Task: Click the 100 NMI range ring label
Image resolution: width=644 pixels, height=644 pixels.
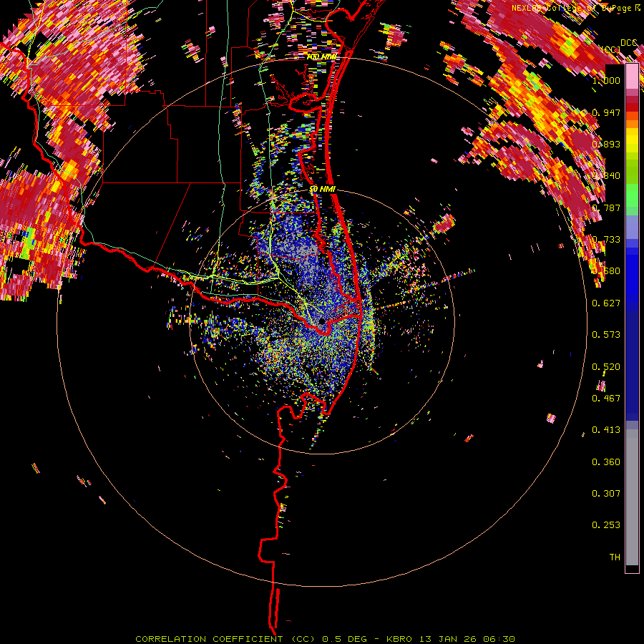Action: tap(321, 57)
